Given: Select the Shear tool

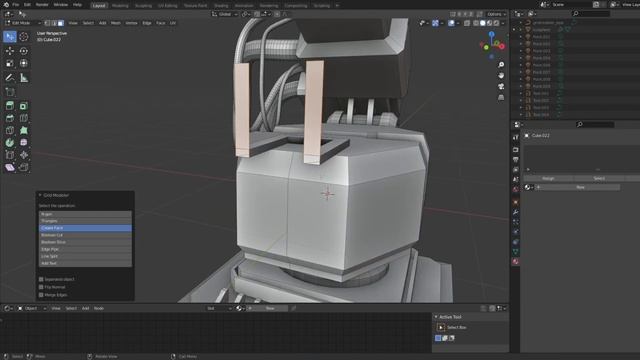Looking at the screenshot, I should click(x=10, y=167).
